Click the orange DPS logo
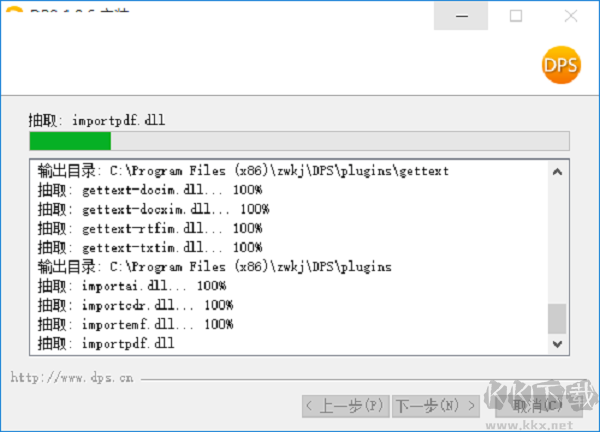This screenshot has height=432, width=600. 561,65
